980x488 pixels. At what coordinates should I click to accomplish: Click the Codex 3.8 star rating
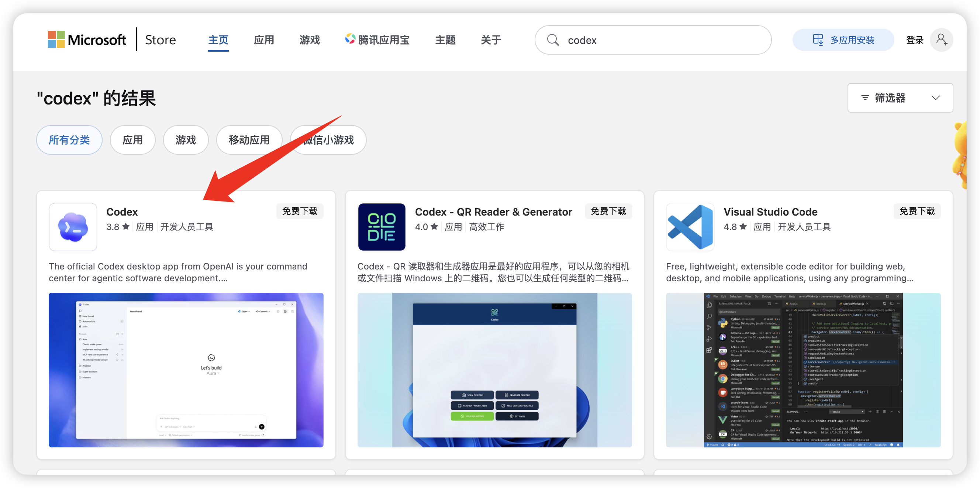pos(118,227)
